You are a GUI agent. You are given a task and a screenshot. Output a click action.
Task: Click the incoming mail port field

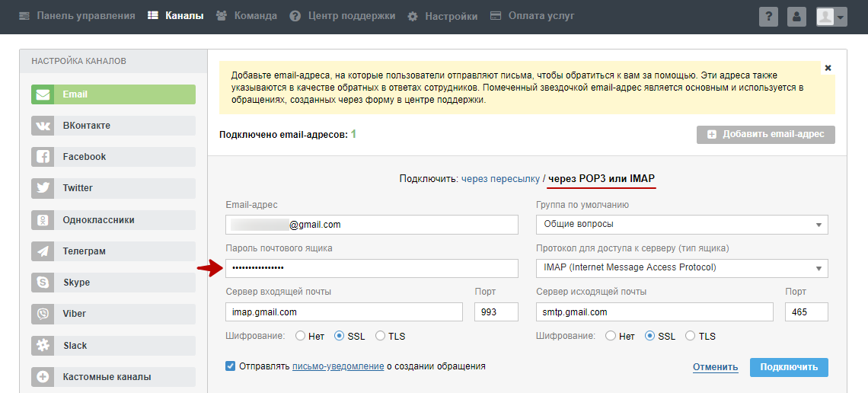click(x=496, y=312)
